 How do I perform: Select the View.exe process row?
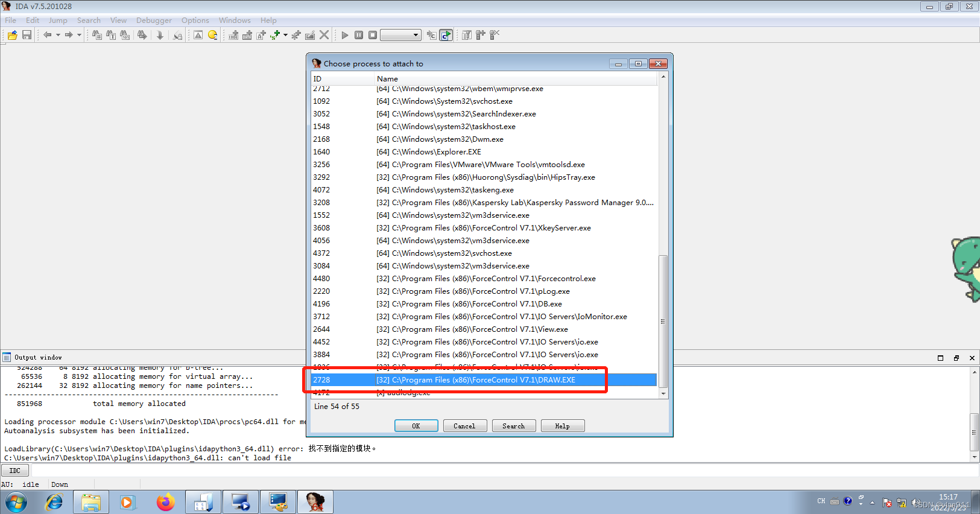click(x=484, y=329)
